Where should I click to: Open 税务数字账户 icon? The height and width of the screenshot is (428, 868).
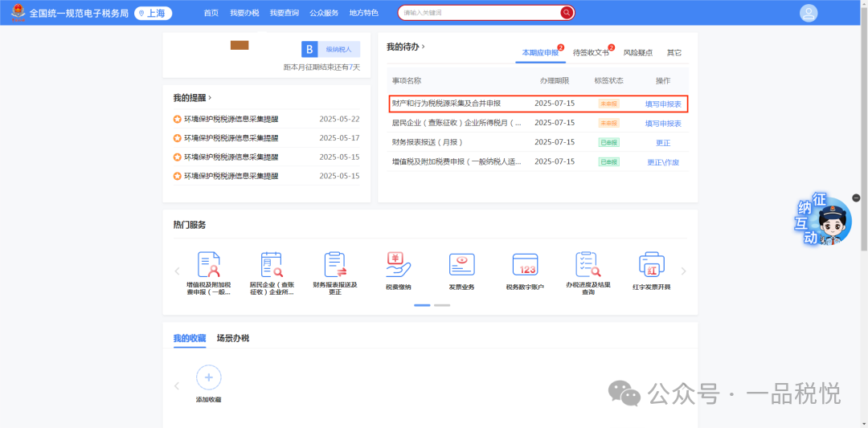coord(525,265)
